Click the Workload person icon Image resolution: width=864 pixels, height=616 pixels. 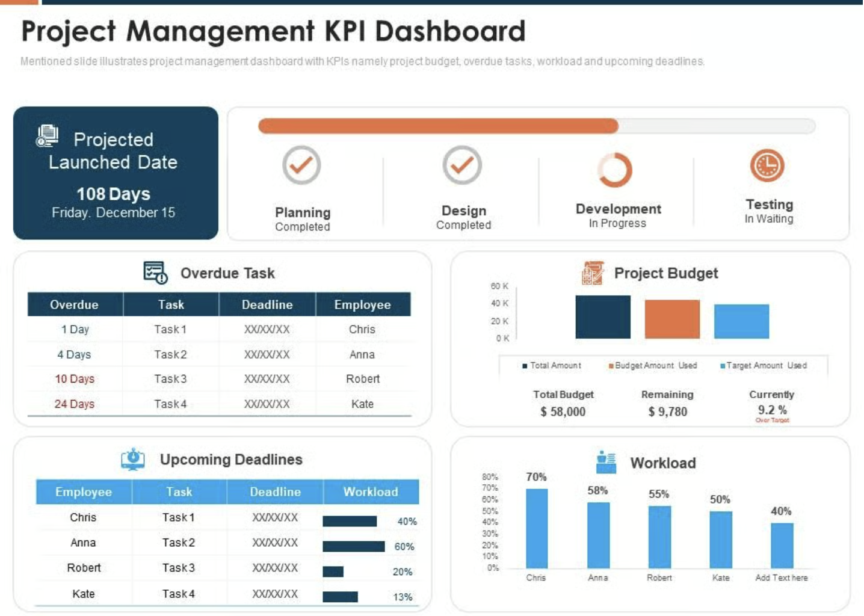(606, 462)
